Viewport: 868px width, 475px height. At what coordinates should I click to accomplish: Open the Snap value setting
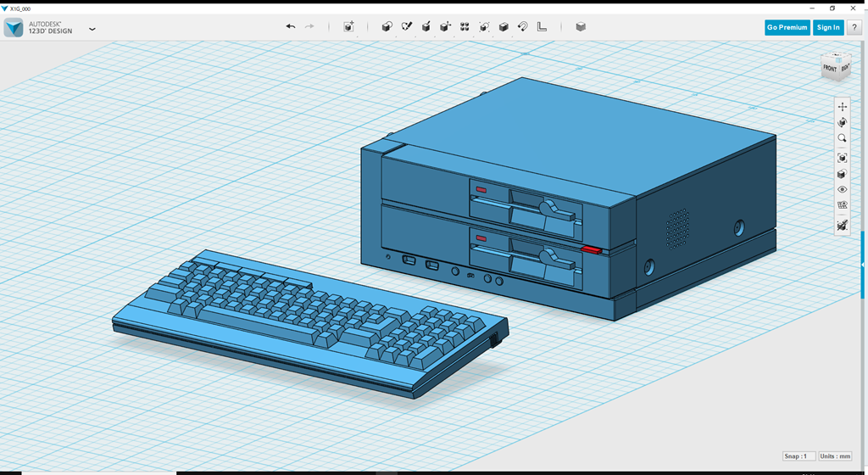(798, 456)
